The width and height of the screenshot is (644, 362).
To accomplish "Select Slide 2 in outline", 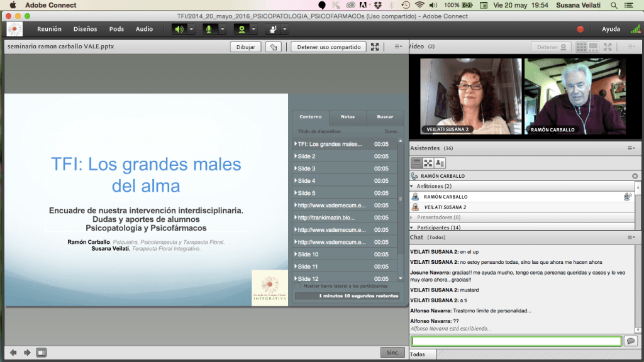I will 345,156.
